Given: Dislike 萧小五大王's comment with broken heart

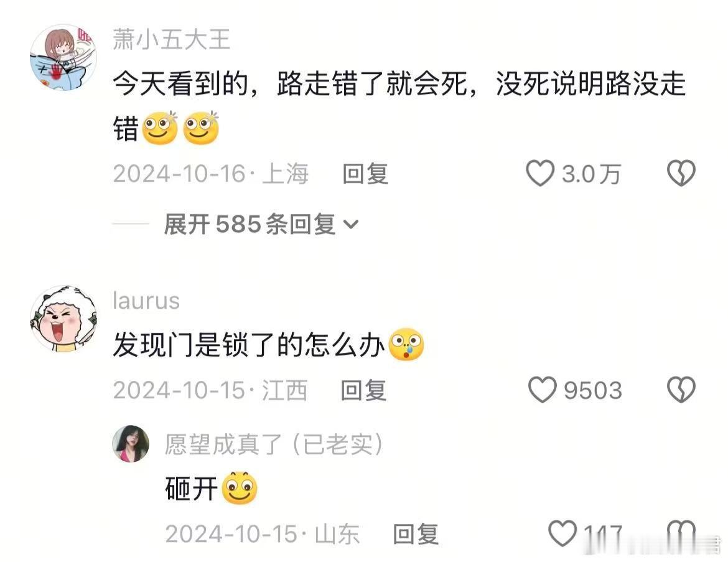Looking at the screenshot, I should (x=681, y=173).
